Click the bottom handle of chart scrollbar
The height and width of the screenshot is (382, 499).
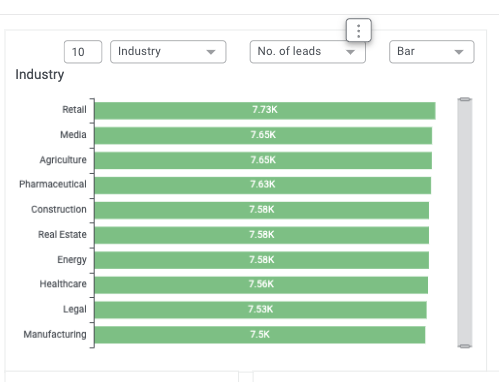465,346
